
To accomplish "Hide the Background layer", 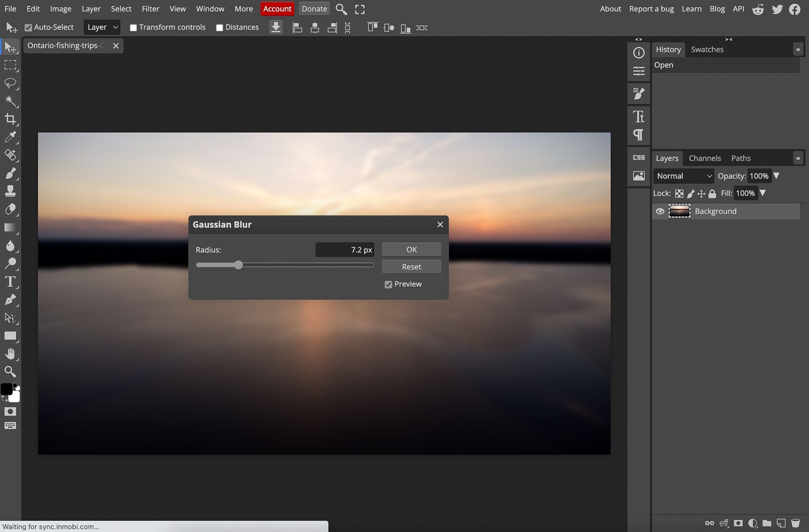I will [660, 211].
